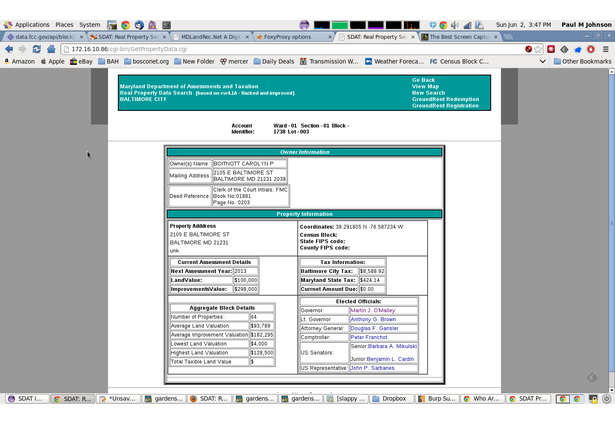Click the network signal icon in panel
This screenshot has height=424, width=615.
(468, 25)
